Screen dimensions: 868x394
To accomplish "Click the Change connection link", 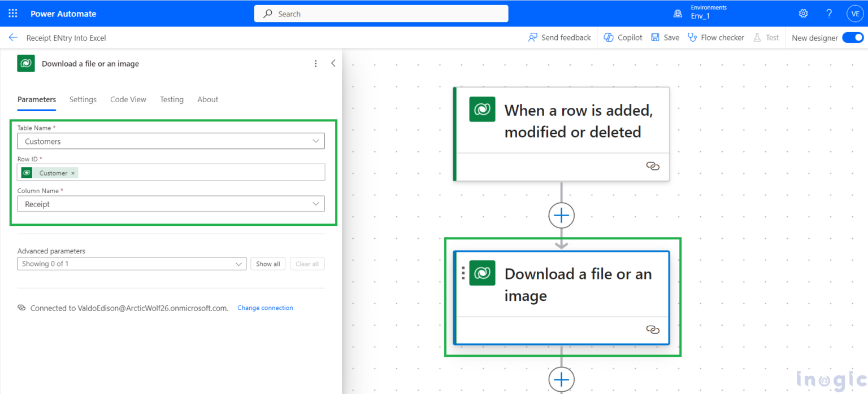I will click(265, 308).
